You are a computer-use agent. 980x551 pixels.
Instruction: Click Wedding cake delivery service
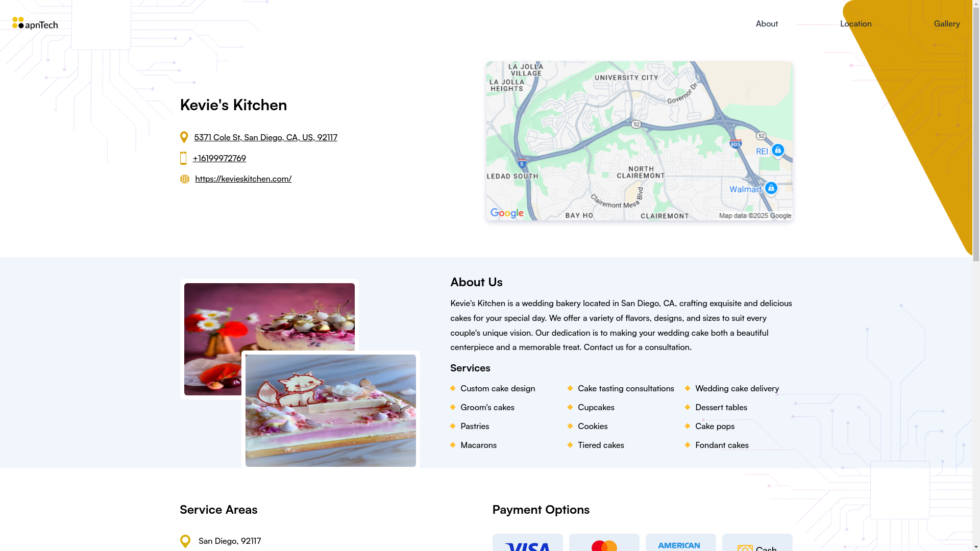pos(737,388)
